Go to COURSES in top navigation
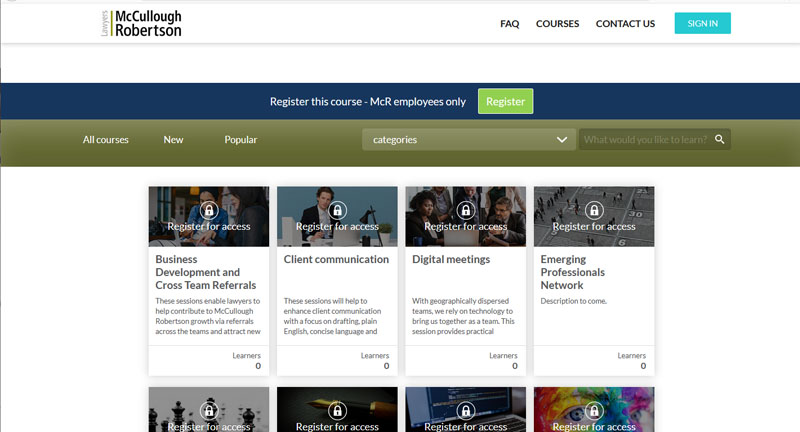Image resolution: width=800 pixels, height=432 pixels. 557,24
